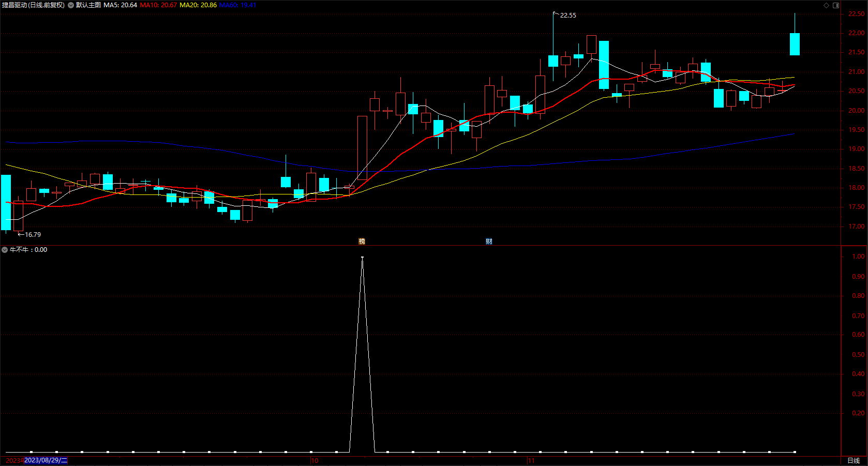Click the MA10: 20.67 indicator label
868x466 pixels.
point(158,5)
